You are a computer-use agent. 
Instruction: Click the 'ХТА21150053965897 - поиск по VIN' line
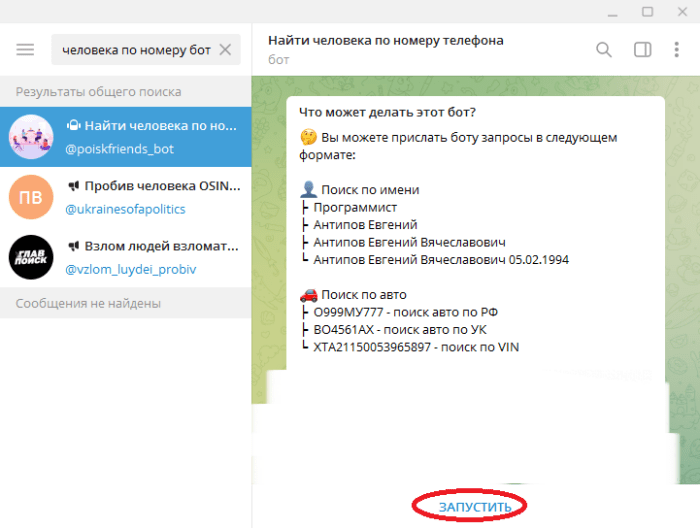[x=416, y=347]
